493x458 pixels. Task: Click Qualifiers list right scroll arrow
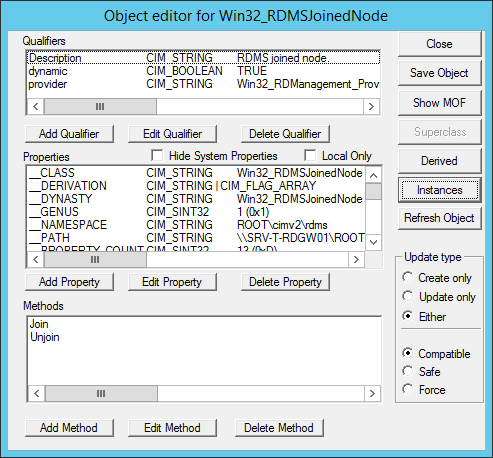tap(371, 107)
